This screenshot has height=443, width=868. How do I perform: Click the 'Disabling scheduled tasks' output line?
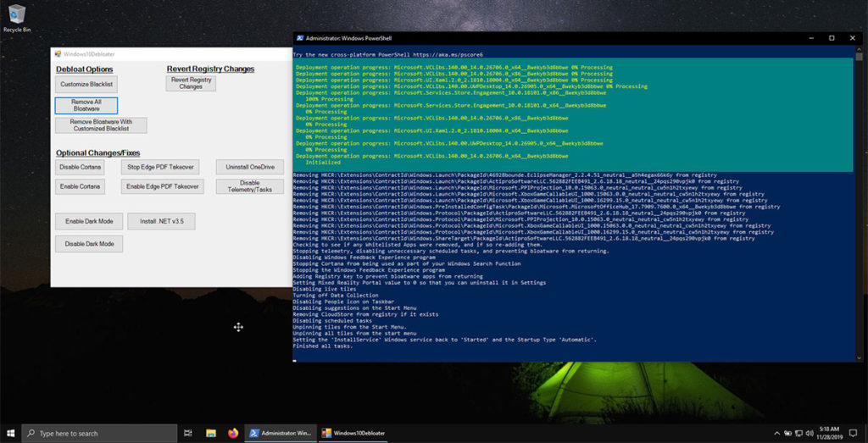click(332, 321)
